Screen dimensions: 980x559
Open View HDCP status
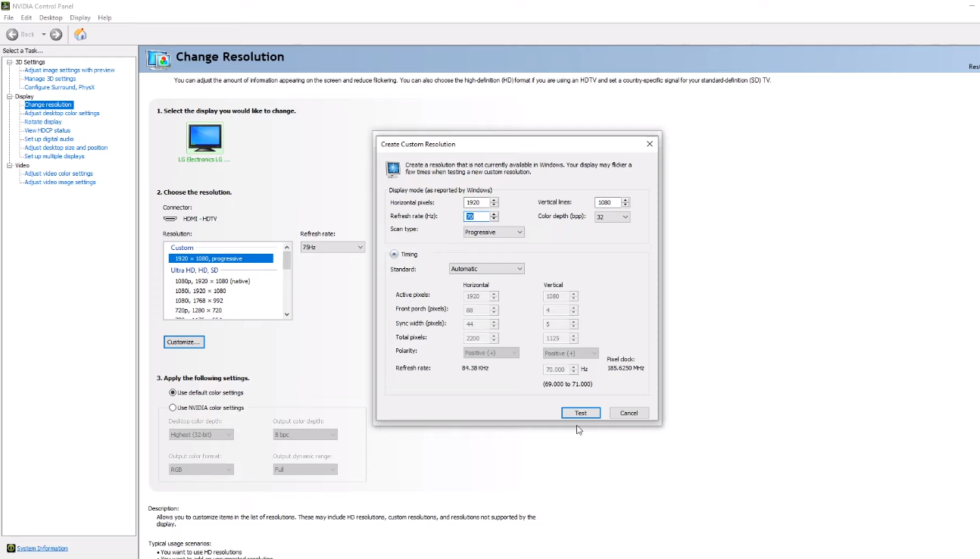(x=47, y=130)
